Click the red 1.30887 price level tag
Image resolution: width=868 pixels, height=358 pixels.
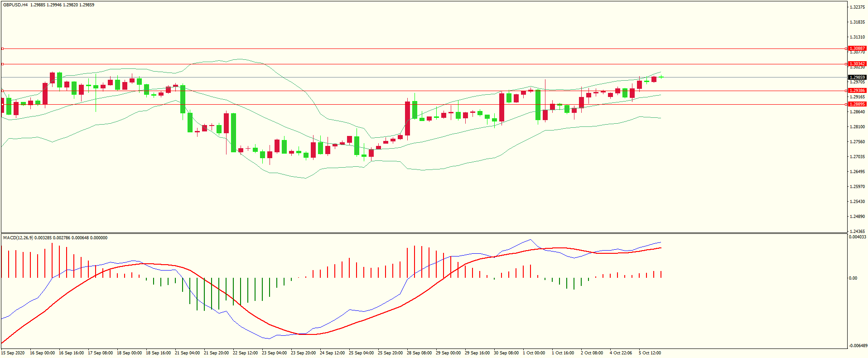[x=857, y=48]
